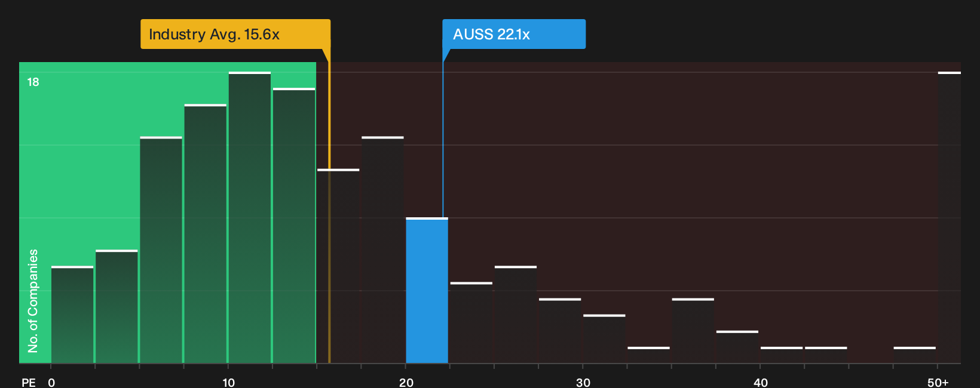Screen dimensions: 980x388
Task: Click the dark bar just left of PE 20
Action: (382, 250)
